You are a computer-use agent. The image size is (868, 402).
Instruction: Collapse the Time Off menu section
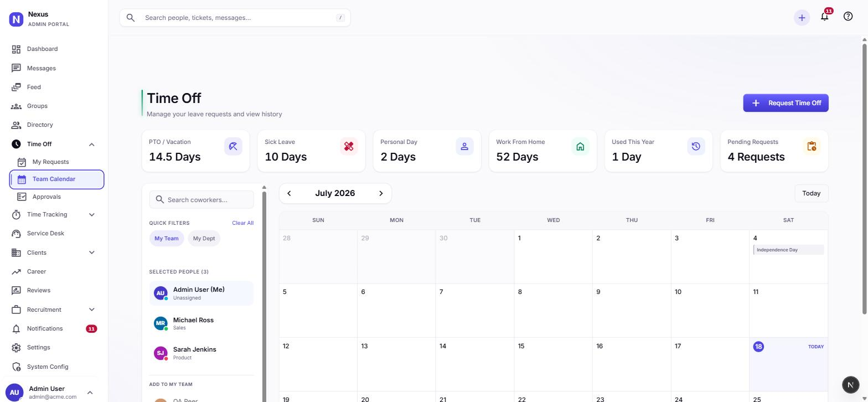click(92, 145)
